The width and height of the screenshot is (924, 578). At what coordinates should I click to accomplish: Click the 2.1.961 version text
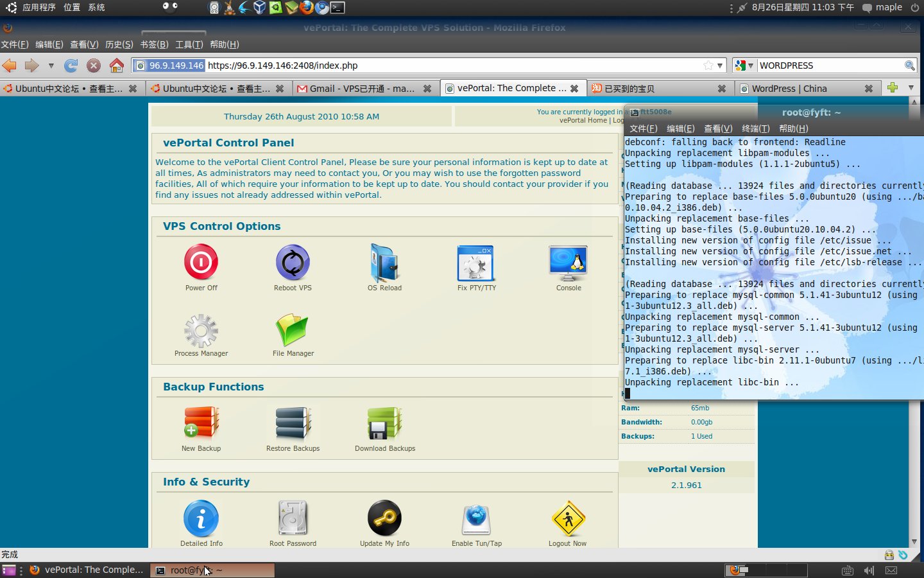click(686, 485)
